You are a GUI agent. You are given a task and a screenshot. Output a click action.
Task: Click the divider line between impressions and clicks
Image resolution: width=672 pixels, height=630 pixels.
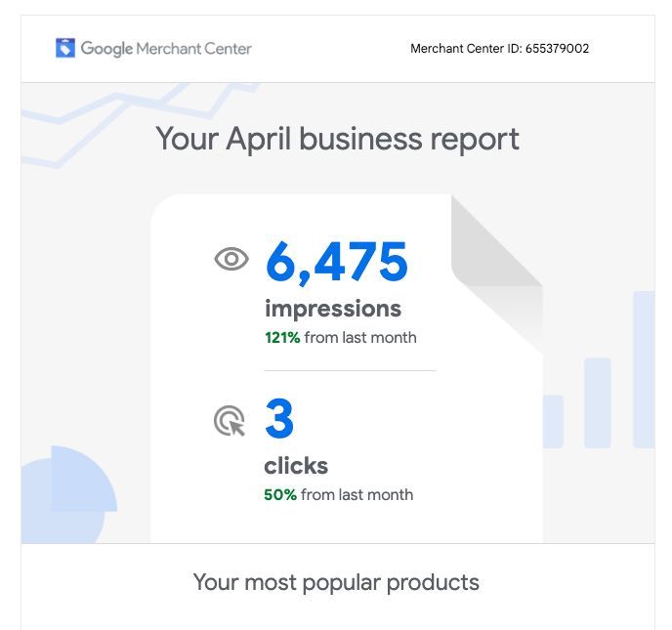tap(350, 371)
